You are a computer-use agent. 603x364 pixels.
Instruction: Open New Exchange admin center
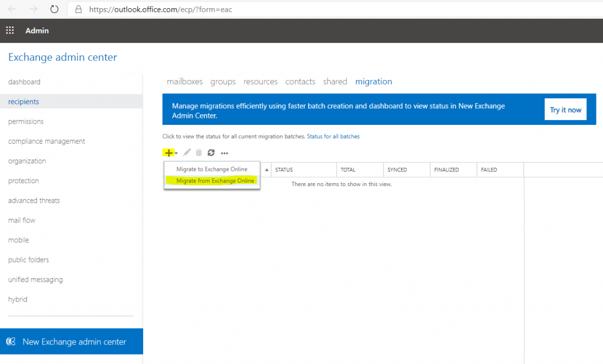71,341
